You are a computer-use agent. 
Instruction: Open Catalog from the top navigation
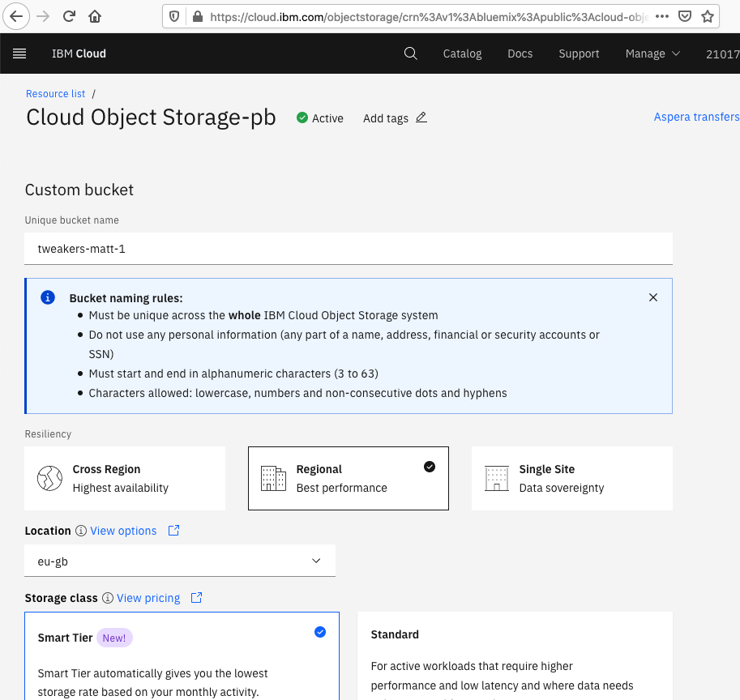point(462,53)
